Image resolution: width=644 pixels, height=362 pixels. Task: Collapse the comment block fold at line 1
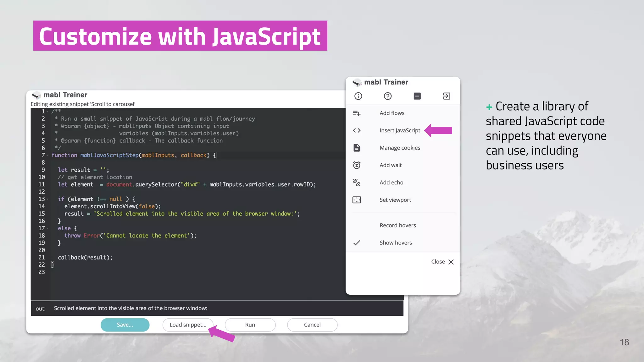coord(47,112)
